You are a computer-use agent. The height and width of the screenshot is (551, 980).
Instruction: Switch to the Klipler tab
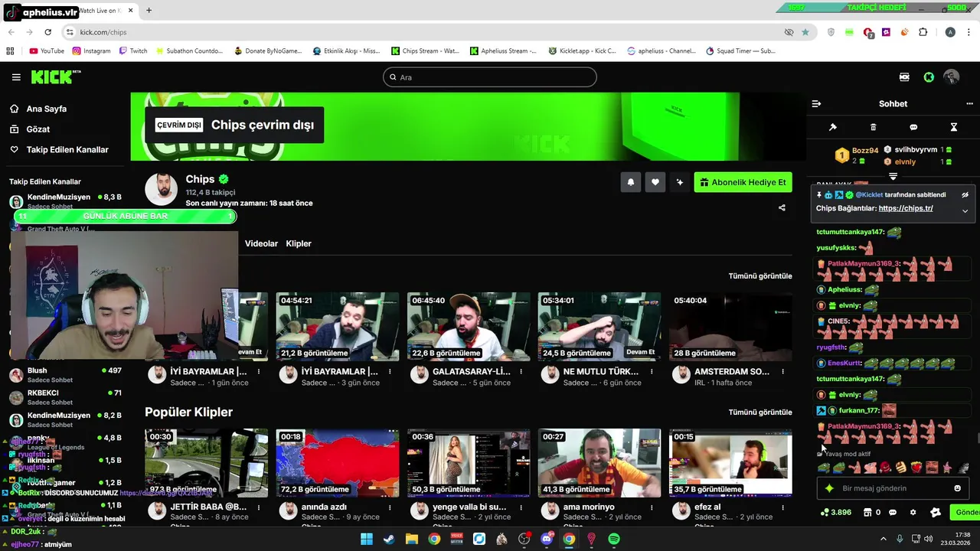[299, 243]
